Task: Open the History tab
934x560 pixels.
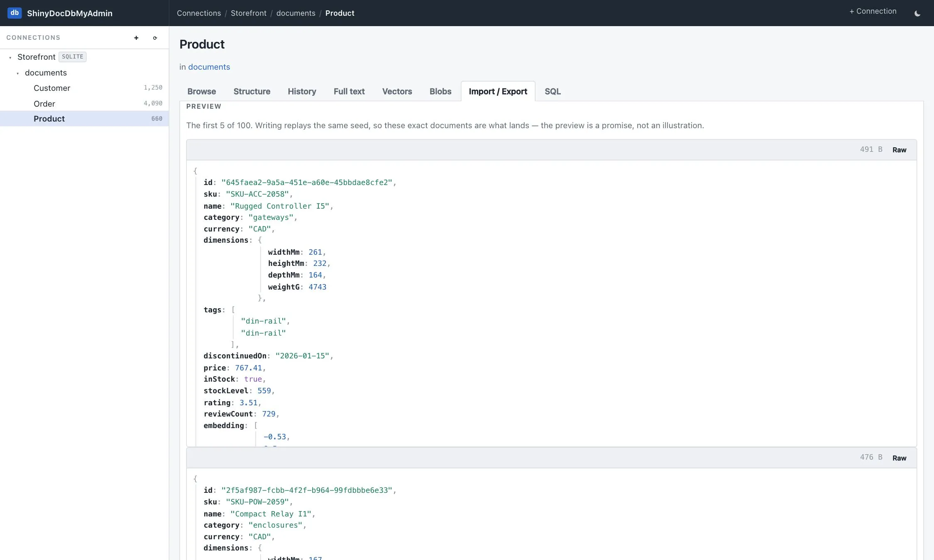Action: (x=302, y=91)
